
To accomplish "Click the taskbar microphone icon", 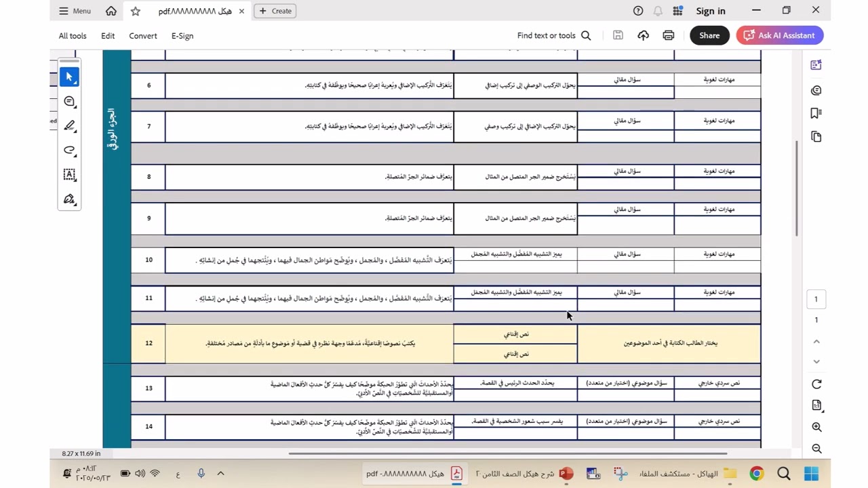I will (201, 474).
